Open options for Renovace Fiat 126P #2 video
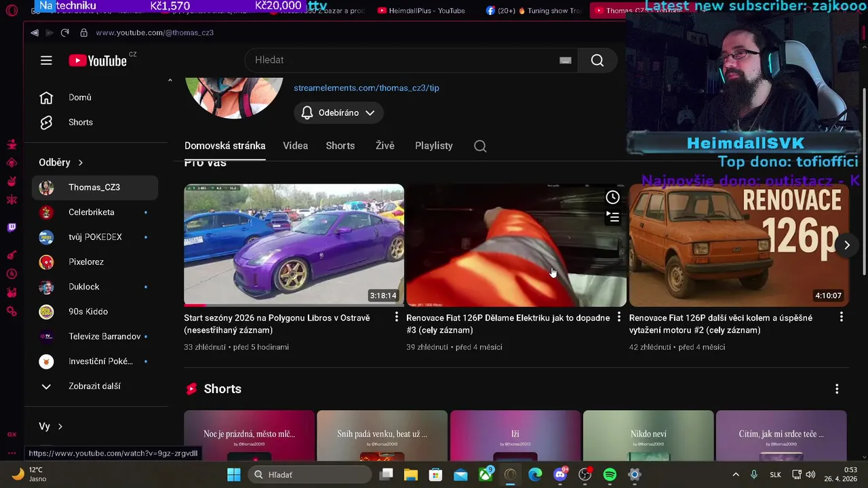This screenshot has width=868, height=488. click(842, 317)
